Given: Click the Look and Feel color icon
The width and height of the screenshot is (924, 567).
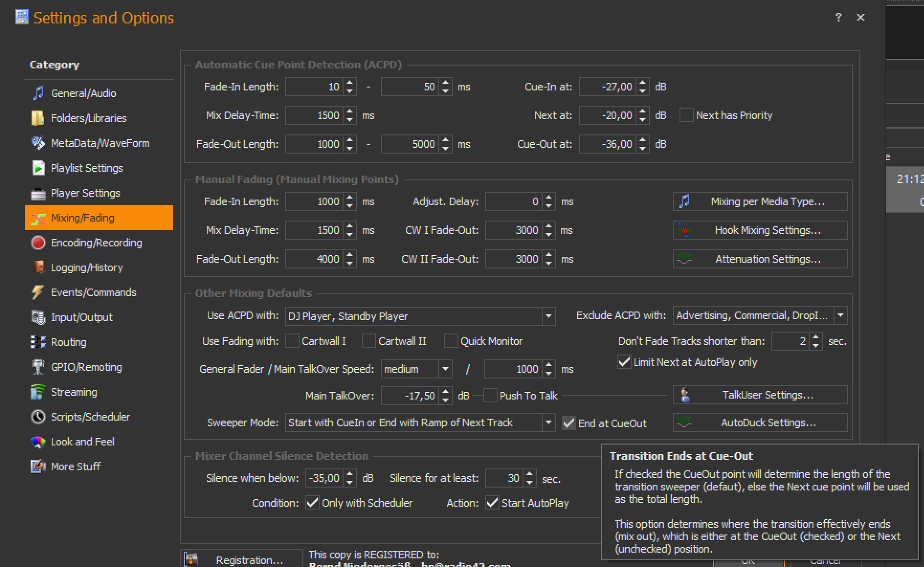Looking at the screenshot, I should 38,442.
